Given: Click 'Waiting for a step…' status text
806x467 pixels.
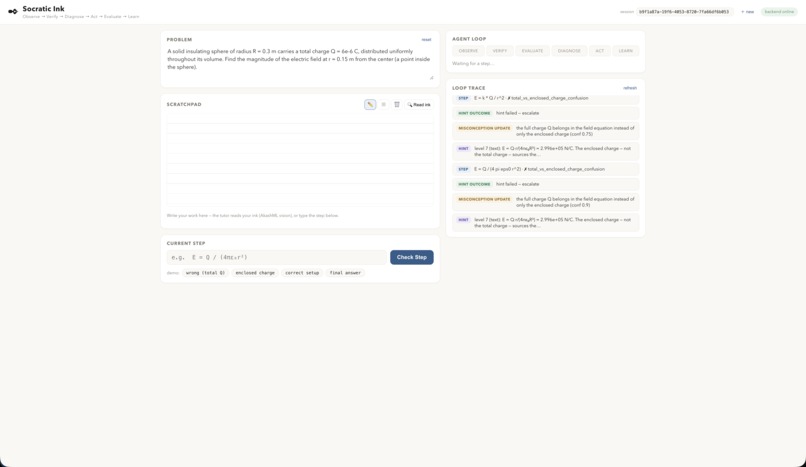Looking at the screenshot, I should pos(472,64).
